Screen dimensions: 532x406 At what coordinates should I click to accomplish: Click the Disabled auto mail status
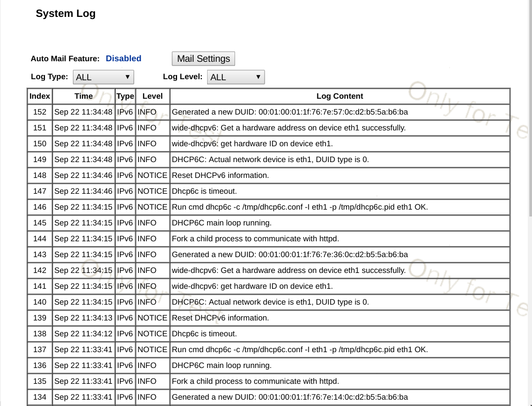124,58
